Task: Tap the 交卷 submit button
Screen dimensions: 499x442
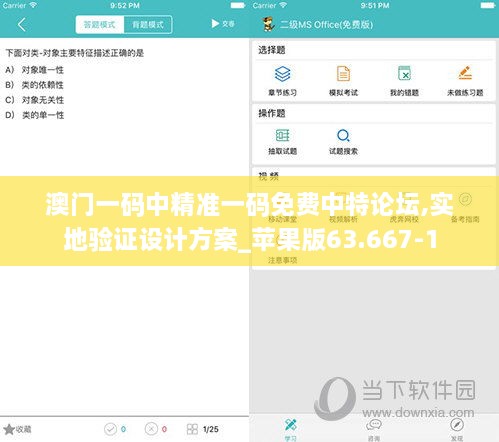Action: (x=223, y=24)
